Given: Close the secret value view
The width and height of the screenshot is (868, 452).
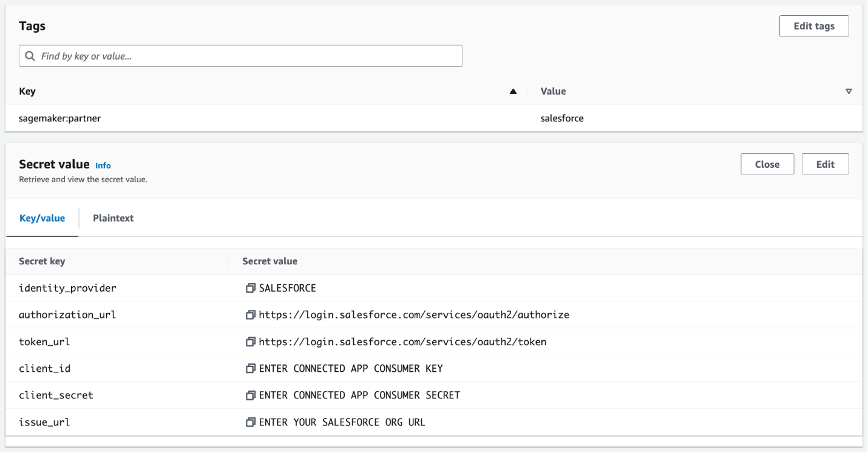Looking at the screenshot, I should pos(767,164).
